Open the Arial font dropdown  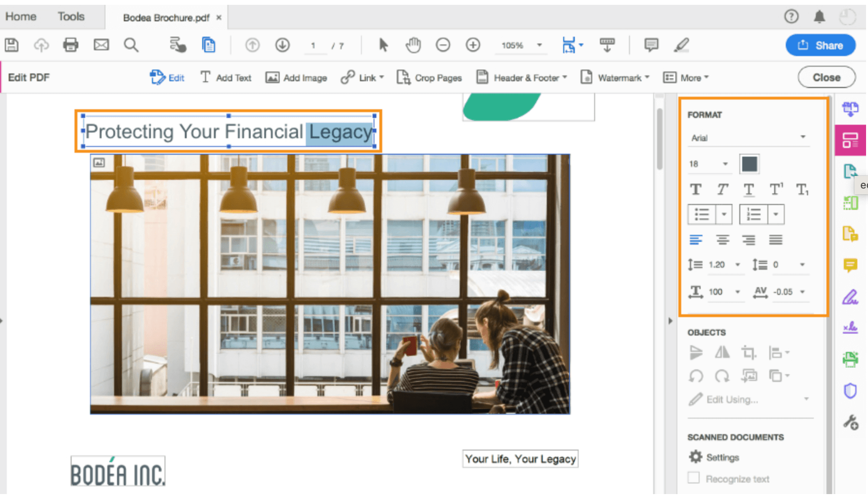tap(748, 138)
